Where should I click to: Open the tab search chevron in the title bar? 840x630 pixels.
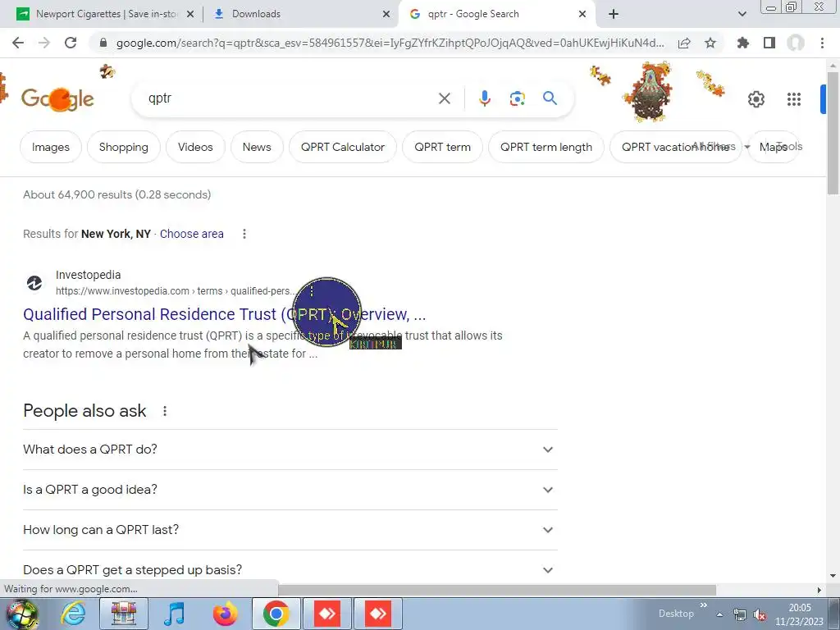[x=742, y=14]
